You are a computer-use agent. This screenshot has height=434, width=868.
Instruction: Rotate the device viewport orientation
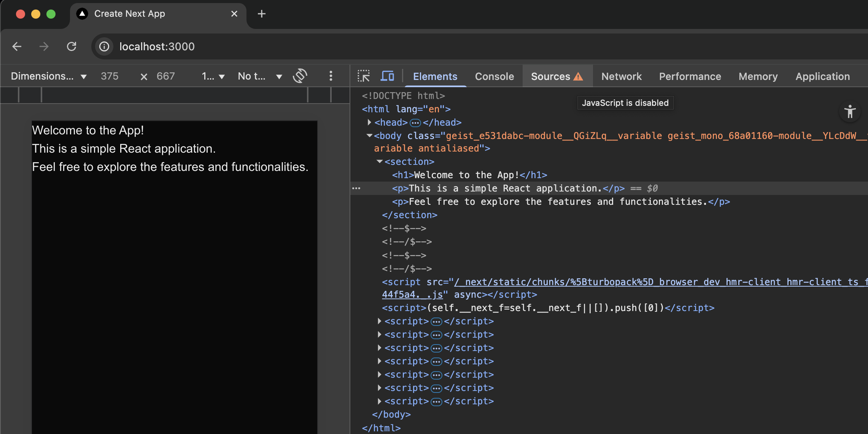point(300,76)
